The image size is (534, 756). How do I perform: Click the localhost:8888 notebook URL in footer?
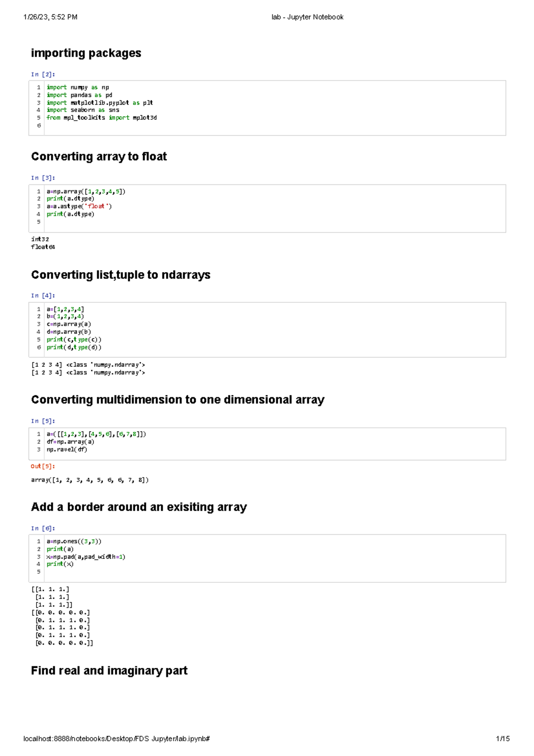click(x=117, y=739)
